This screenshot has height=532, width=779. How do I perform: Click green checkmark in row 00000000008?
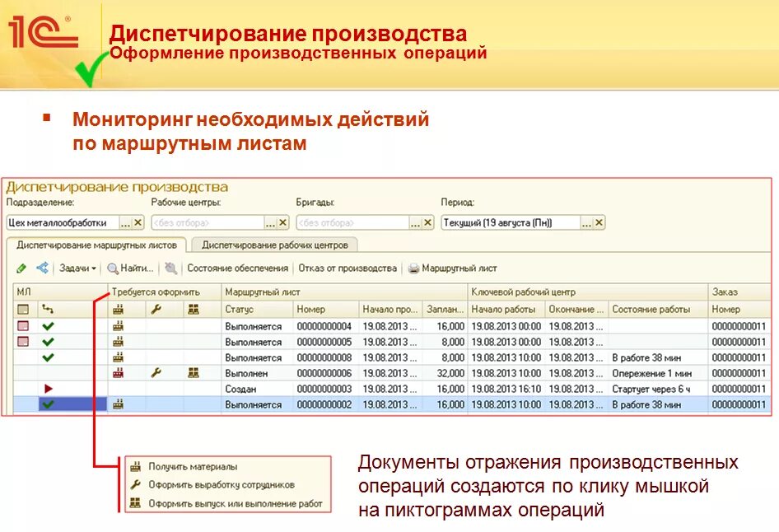pos(48,357)
